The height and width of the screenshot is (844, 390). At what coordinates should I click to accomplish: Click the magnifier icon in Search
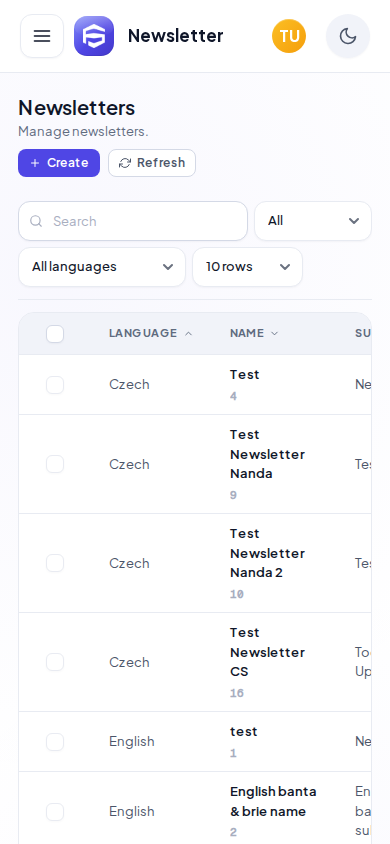pyautogui.click(x=36, y=221)
